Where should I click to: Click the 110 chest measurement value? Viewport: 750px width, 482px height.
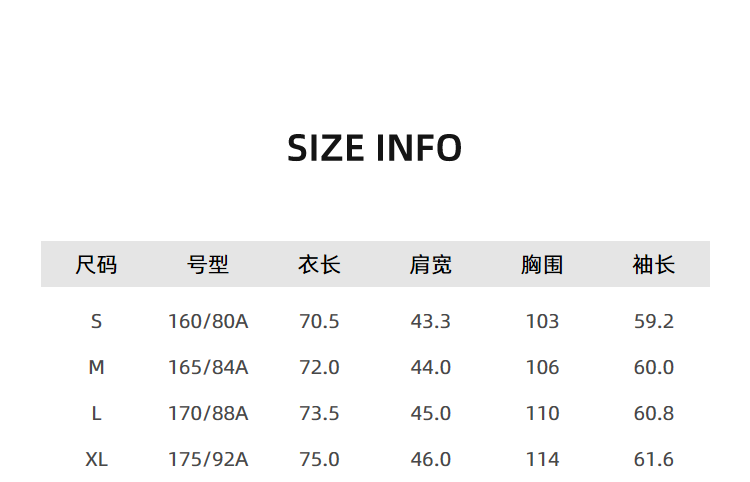pos(542,413)
